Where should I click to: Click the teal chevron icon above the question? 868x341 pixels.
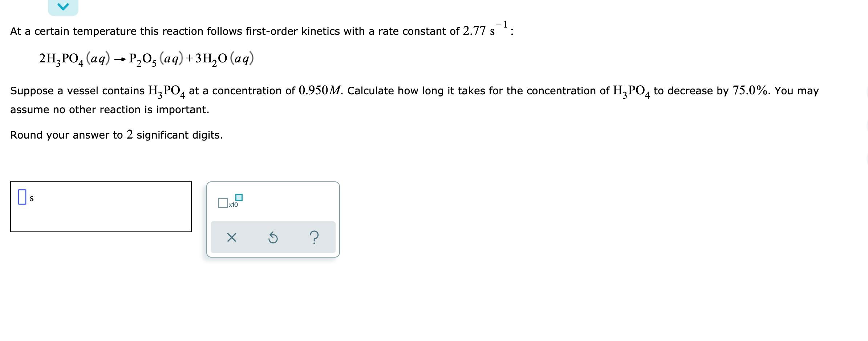point(63,7)
